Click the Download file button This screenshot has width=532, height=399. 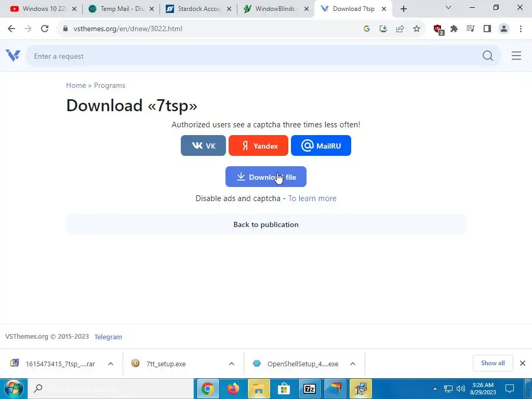click(266, 177)
